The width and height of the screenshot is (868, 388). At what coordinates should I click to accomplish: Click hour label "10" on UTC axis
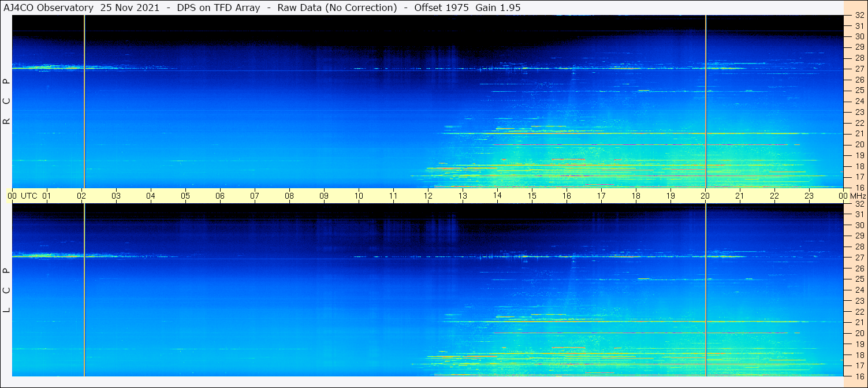[x=359, y=196]
